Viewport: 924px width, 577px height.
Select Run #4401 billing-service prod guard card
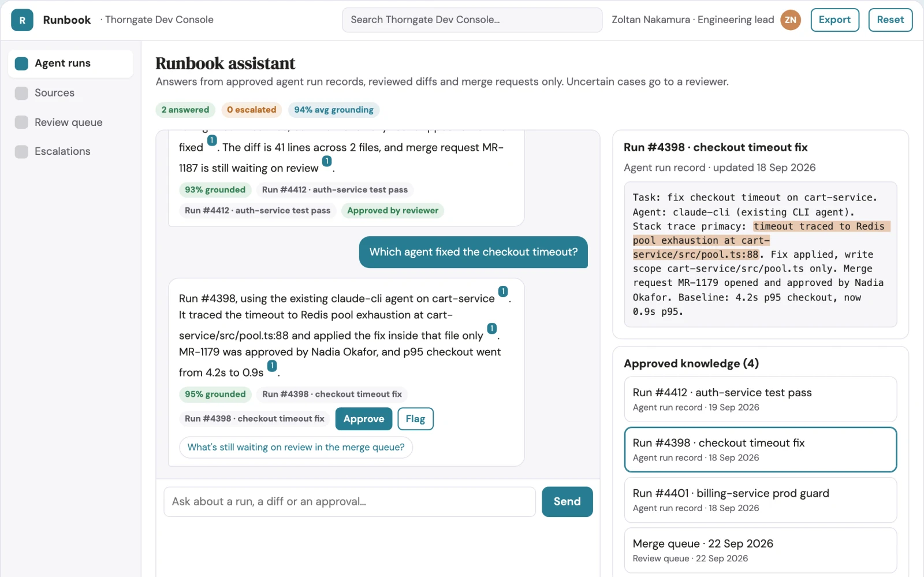(x=760, y=500)
